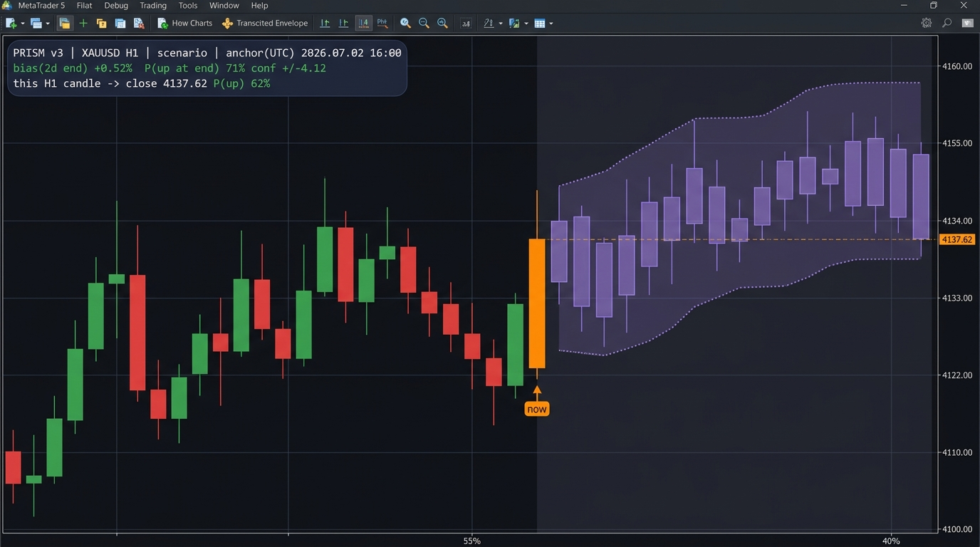Restore the MetaTrader window size
The width and height of the screenshot is (980, 547).
pos(934,6)
